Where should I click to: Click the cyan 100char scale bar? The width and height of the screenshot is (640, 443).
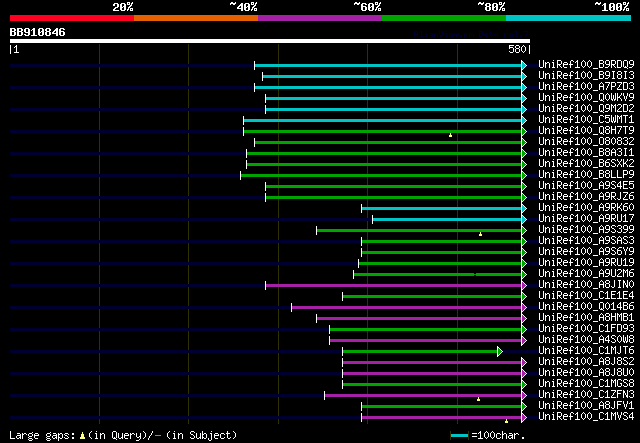click(460, 435)
